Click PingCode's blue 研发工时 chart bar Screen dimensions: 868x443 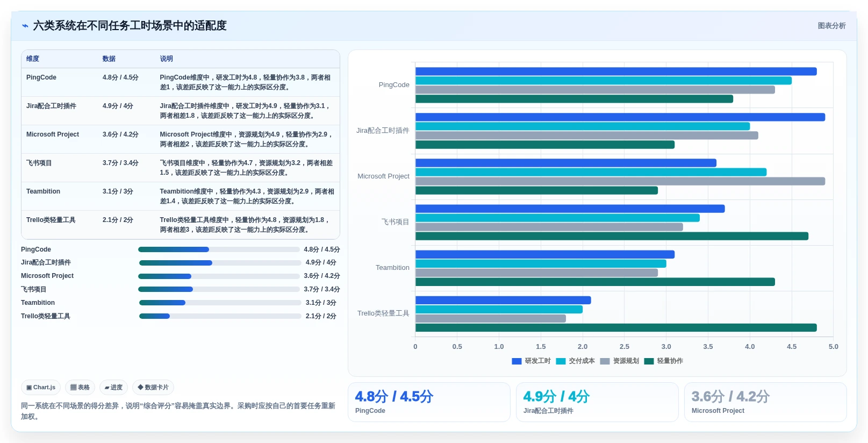[616, 72]
